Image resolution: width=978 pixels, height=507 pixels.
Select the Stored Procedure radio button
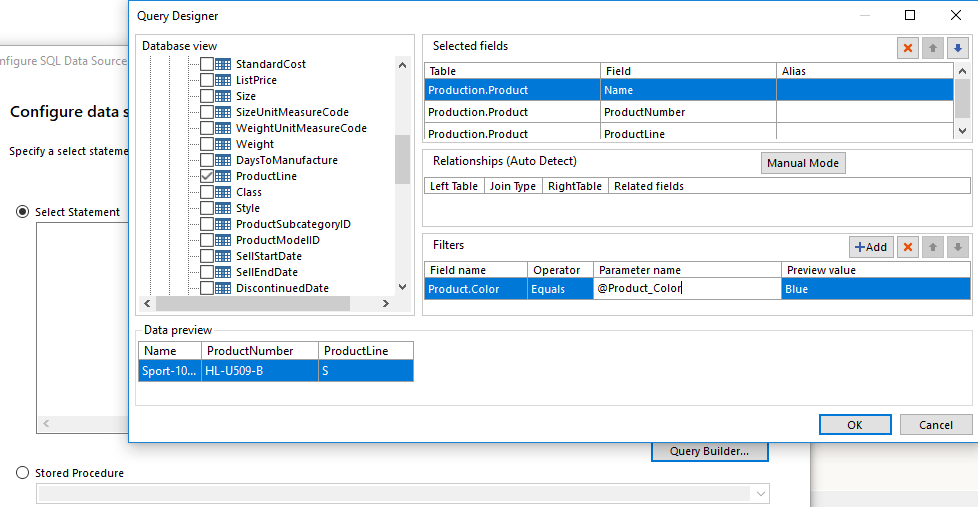[x=22, y=473]
